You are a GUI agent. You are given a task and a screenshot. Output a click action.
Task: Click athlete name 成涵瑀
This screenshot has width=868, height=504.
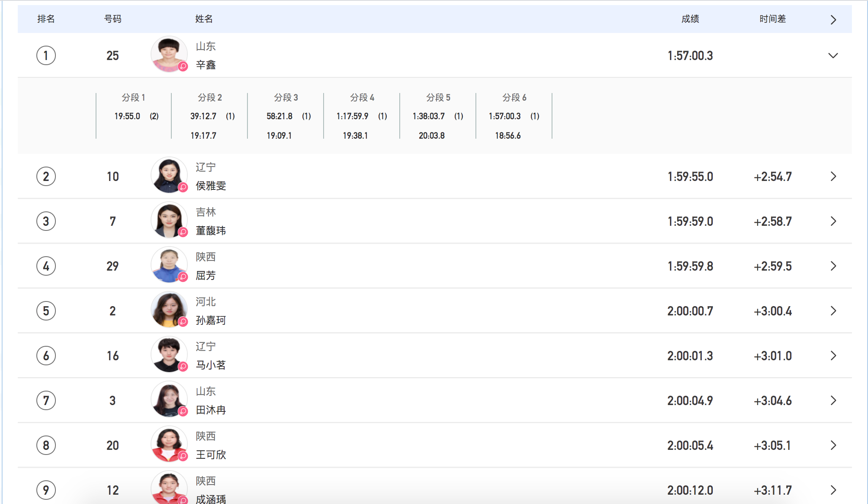click(x=211, y=499)
